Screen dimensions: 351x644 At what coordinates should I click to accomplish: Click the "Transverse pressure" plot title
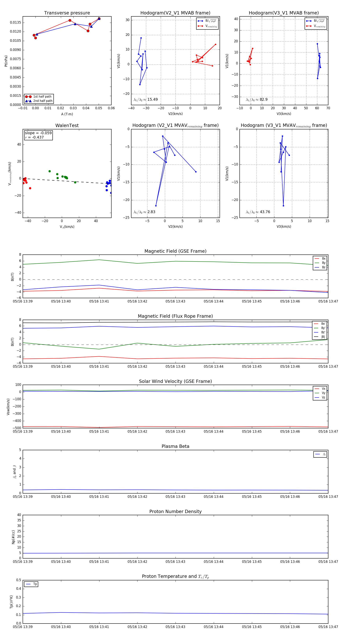pyautogui.click(x=67, y=13)
